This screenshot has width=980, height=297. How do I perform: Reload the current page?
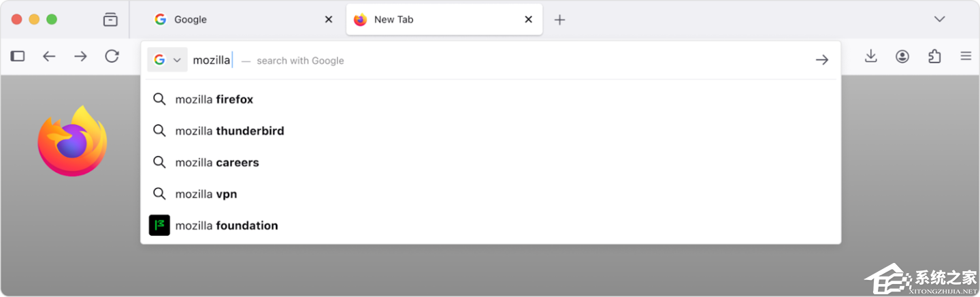pyautogui.click(x=112, y=57)
